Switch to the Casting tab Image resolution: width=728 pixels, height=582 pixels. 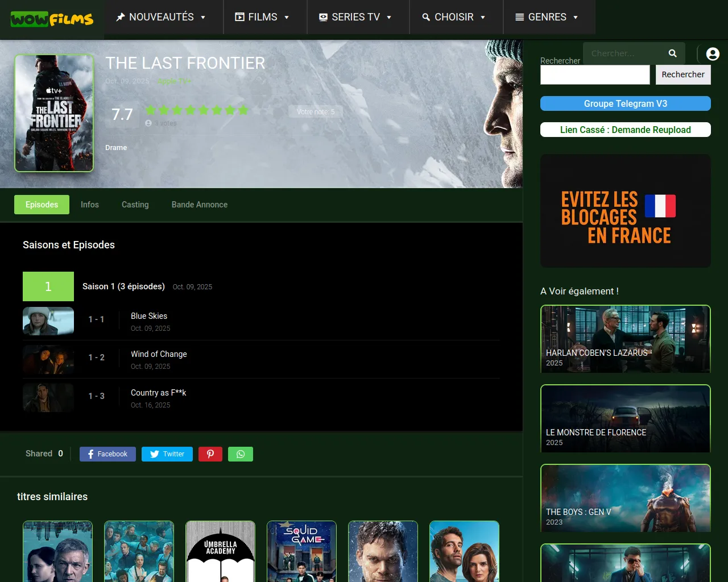135,205
